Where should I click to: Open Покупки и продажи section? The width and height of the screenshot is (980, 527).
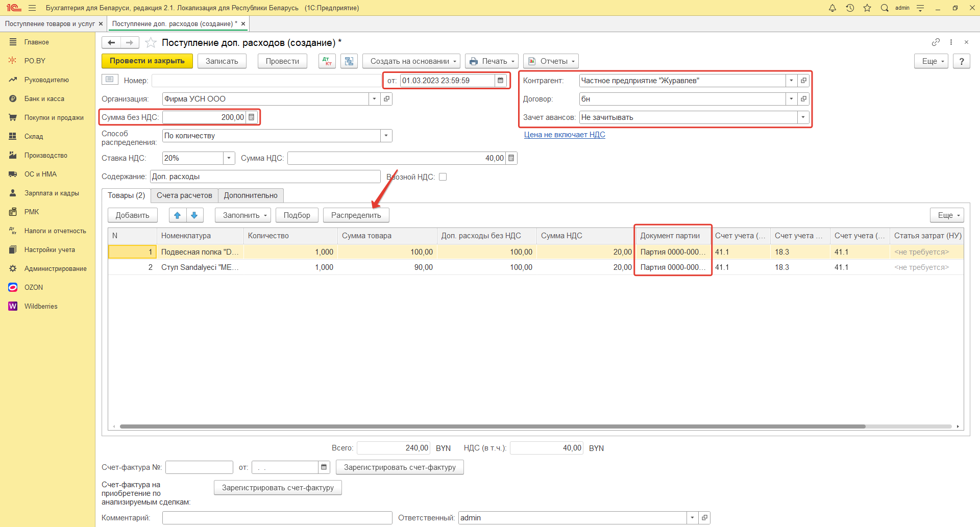point(54,117)
